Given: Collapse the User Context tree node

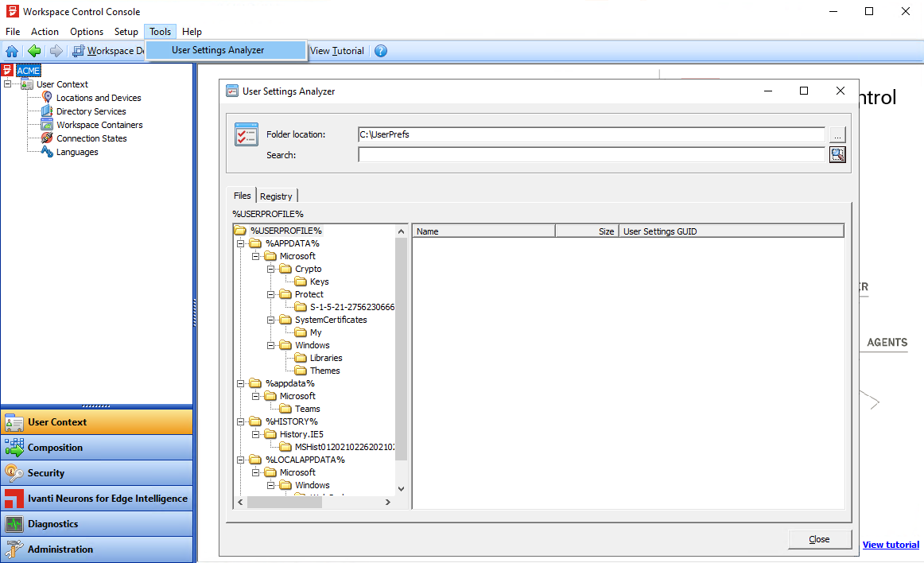Looking at the screenshot, I should click(x=8, y=84).
